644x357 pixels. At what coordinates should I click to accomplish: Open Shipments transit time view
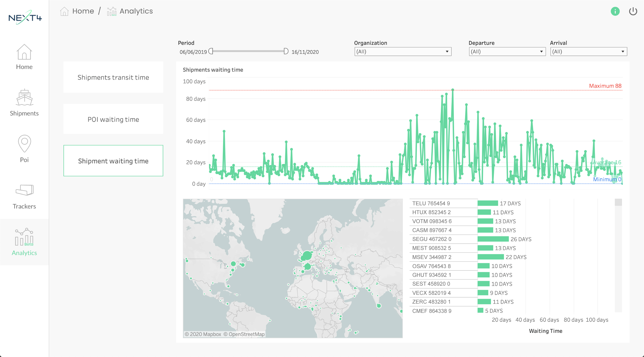(113, 77)
